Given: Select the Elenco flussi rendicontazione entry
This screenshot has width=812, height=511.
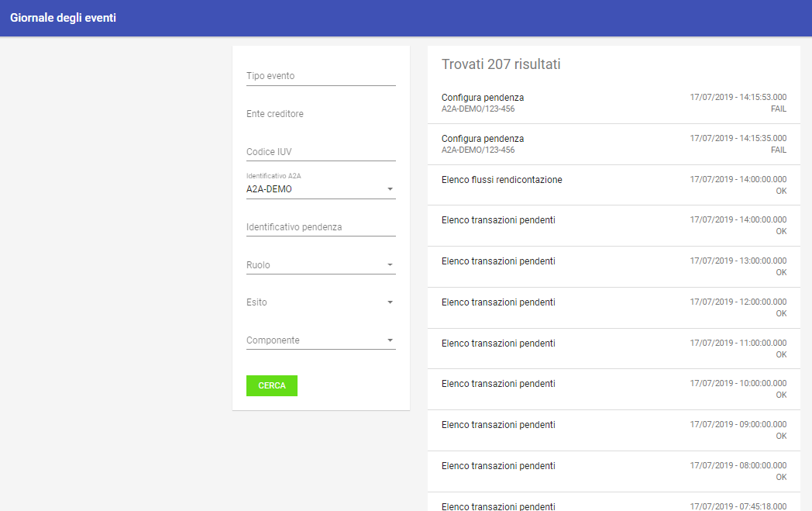Looking at the screenshot, I should (614, 185).
